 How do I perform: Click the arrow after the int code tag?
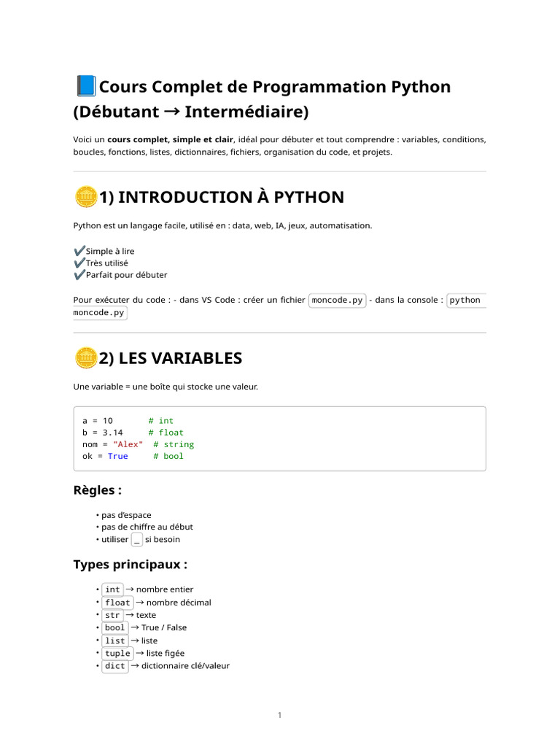pyautogui.click(x=130, y=589)
